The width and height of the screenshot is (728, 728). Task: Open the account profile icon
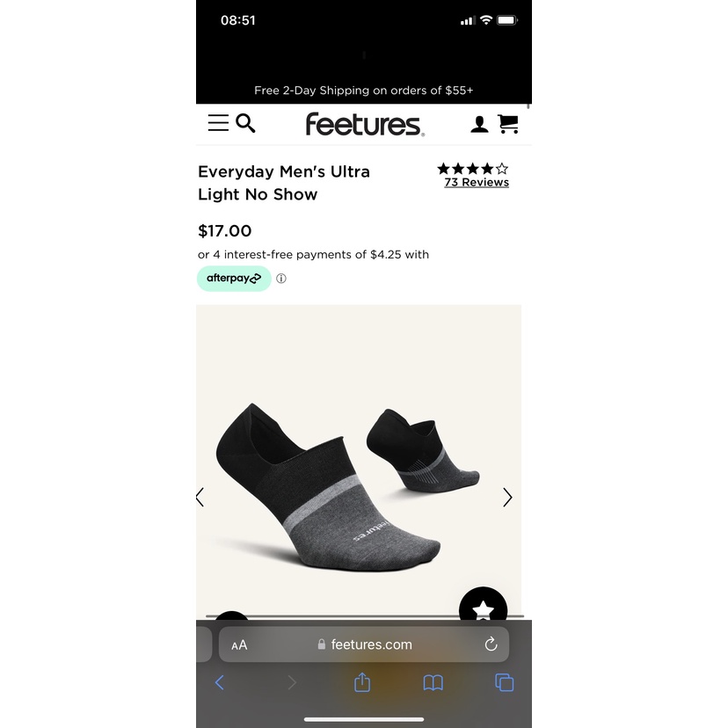pos(479,125)
